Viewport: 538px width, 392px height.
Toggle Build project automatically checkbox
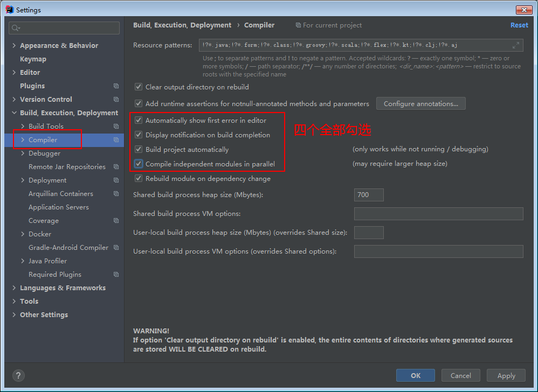tap(139, 150)
